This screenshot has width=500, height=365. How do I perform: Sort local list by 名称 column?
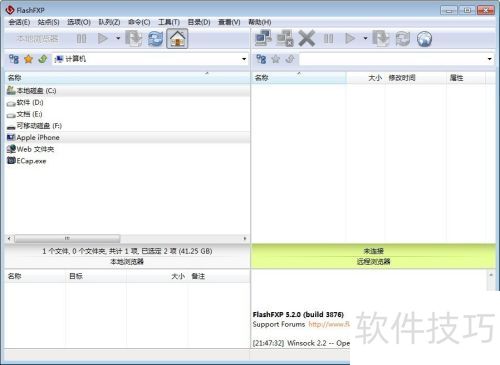click(x=127, y=78)
